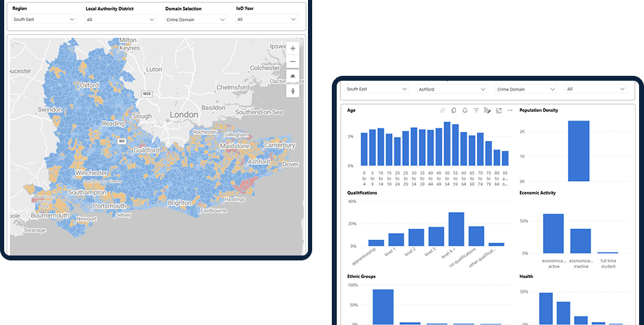Open the Ashford district dropdown

tap(452, 88)
